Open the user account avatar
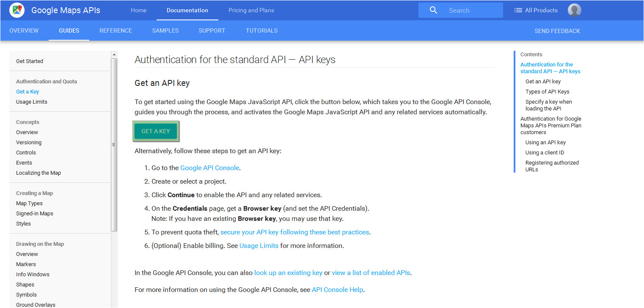The width and height of the screenshot is (644, 308). (x=574, y=10)
